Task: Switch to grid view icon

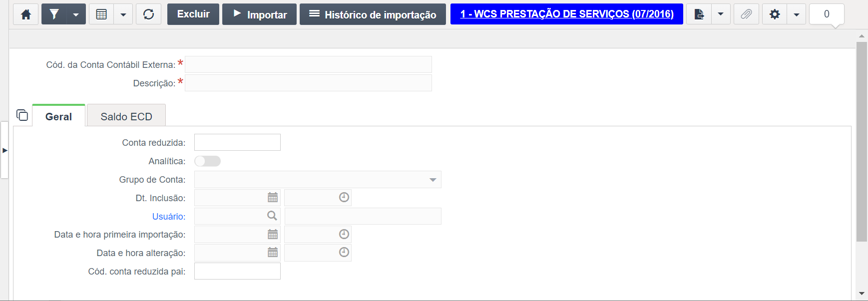Action: [101, 14]
